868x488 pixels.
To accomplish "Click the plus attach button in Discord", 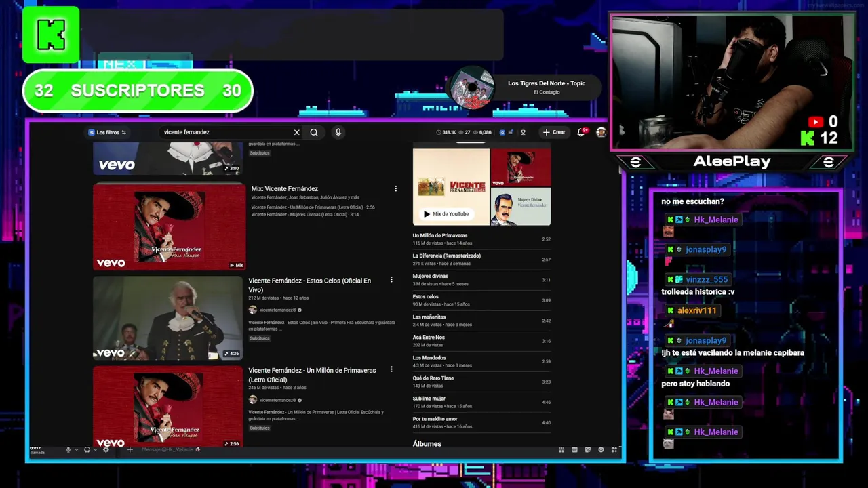I will point(130,450).
